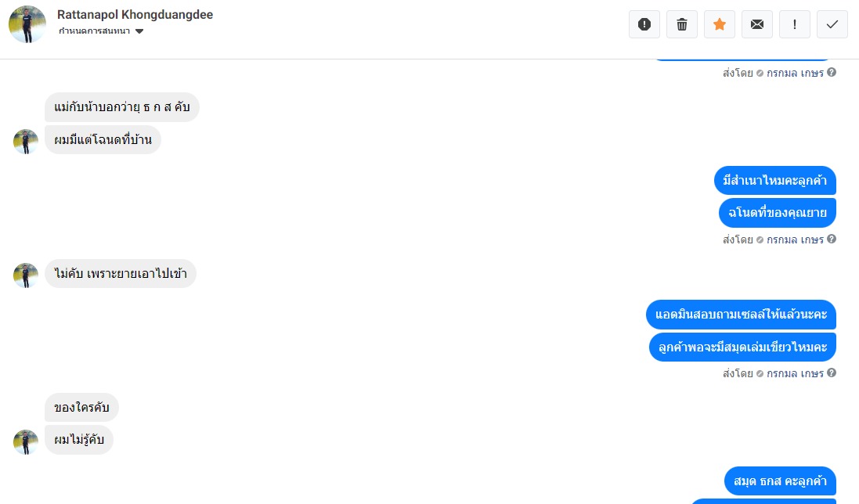
Task: Mark conversation done with checkmark icon
Action: (x=832, y=24)
